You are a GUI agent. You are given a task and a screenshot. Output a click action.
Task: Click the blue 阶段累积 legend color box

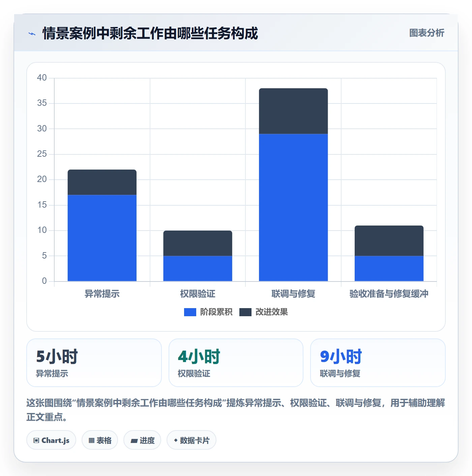190,312
